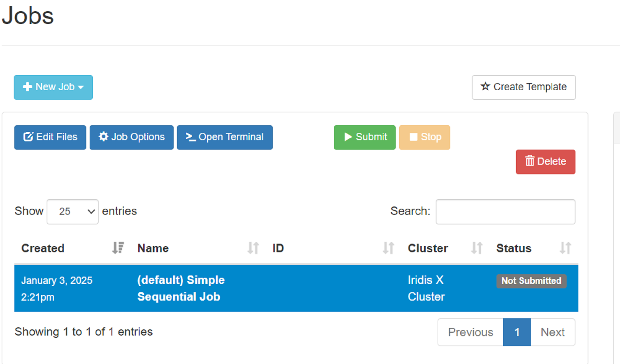This screenshot has width=620, height=364.
Task: Sort jobs by Created column icon
Action: (118, 248)
